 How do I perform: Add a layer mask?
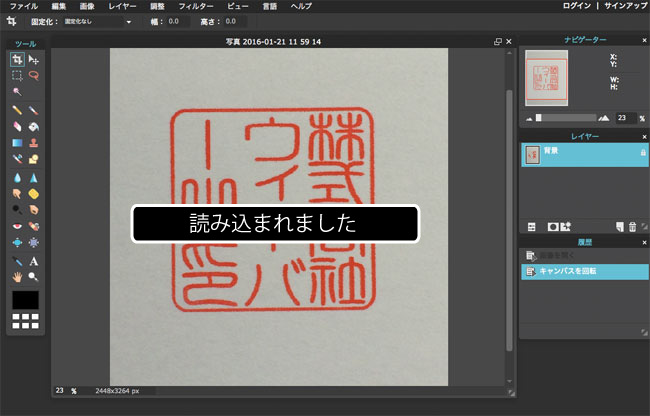click(x=553, y=227)
